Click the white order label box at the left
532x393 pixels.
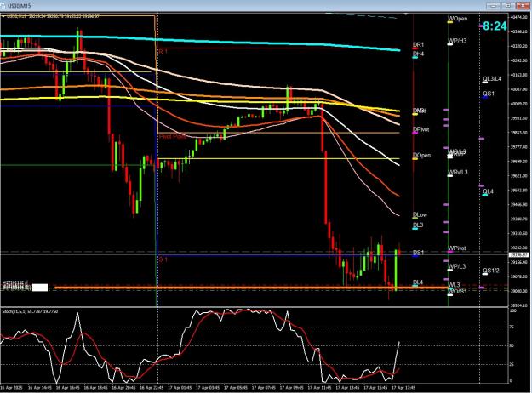pyautogui.click(x=40, y=288)
